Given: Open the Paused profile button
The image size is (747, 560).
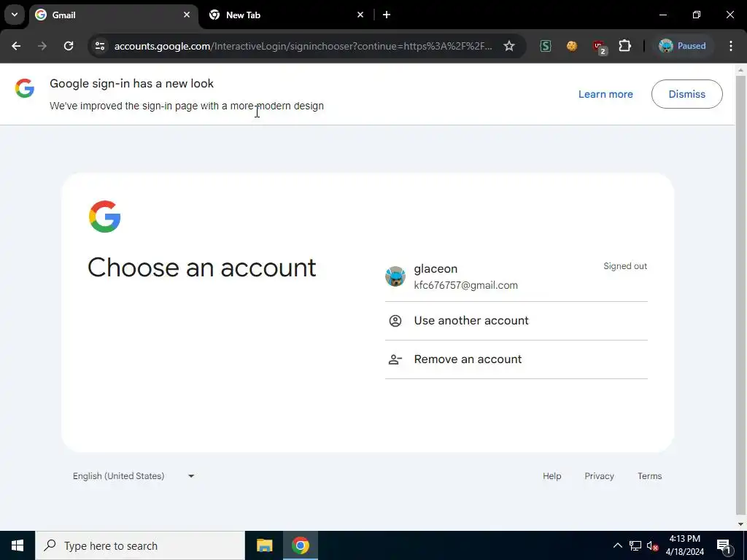Looking at the screenshot, I should point(682,46).
